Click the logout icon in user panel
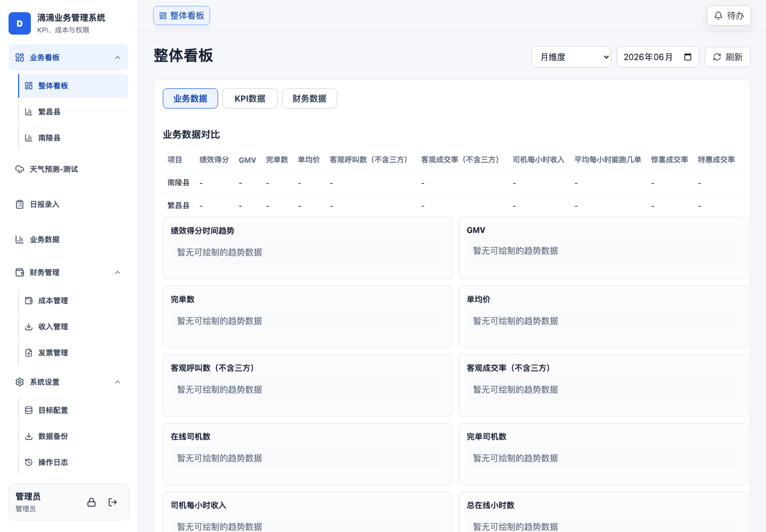766x532 pixels. coord(113,502)
